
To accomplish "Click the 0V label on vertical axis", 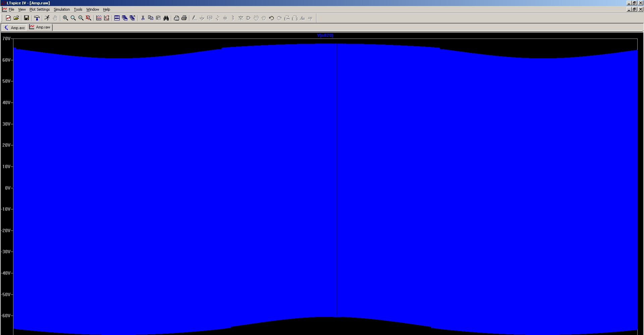I will [7, 188].
